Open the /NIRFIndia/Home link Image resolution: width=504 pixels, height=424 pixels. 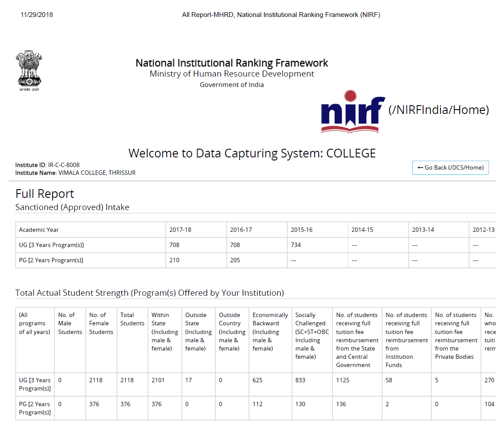[x=438, y=110]
